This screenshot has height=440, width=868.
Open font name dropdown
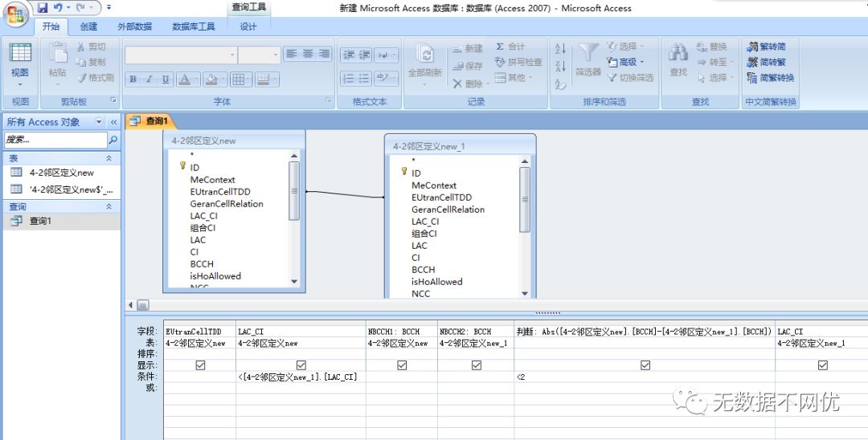tap(232, 55)
